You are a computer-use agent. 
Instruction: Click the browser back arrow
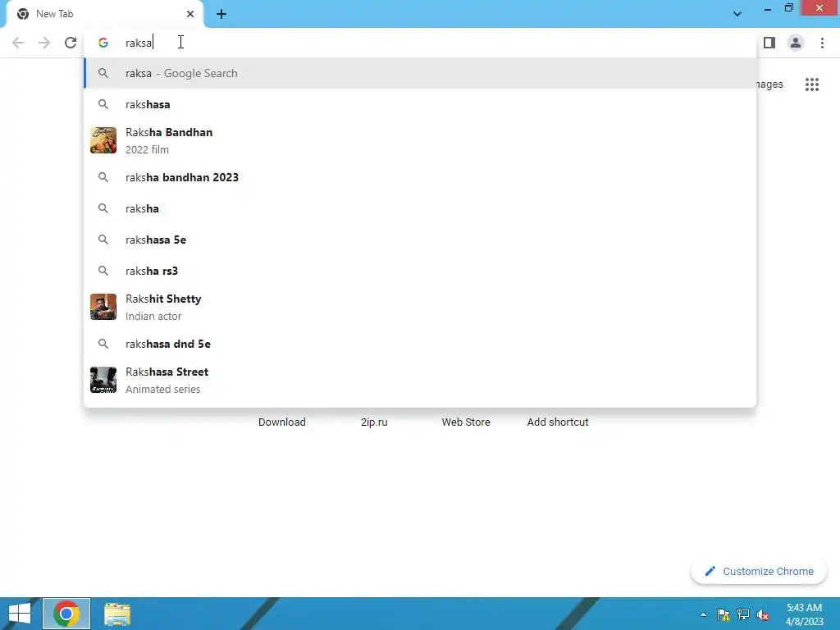18,43
